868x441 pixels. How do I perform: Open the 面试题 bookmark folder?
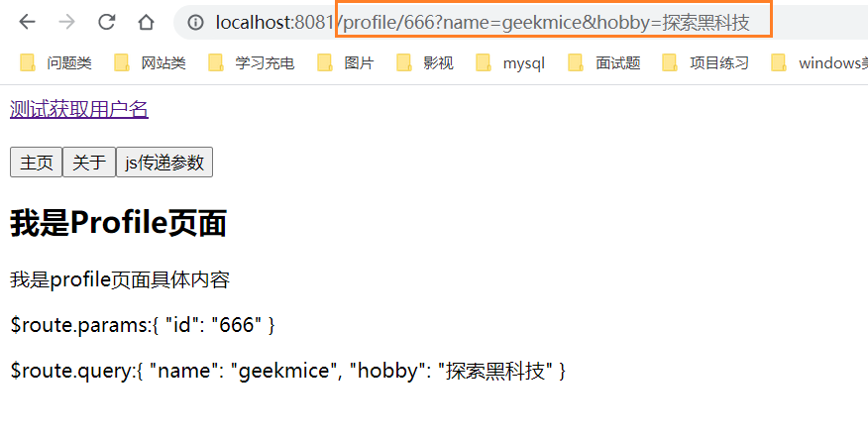[604, 63]
